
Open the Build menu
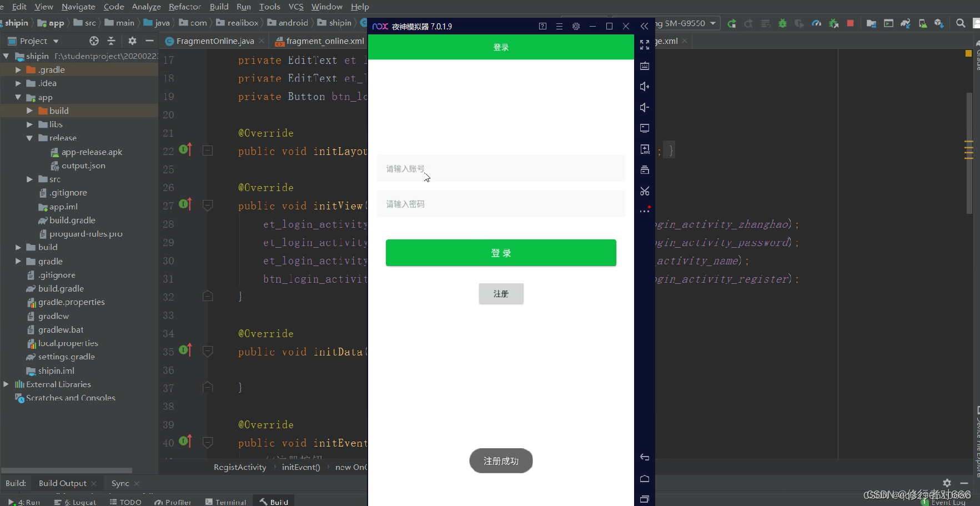[x=219, y=7]
